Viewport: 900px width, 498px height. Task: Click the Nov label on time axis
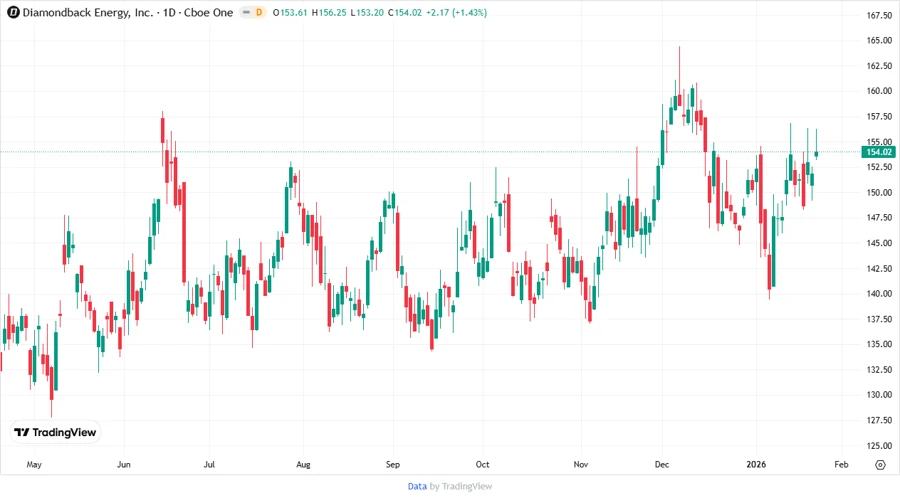(x=581, y=465)
